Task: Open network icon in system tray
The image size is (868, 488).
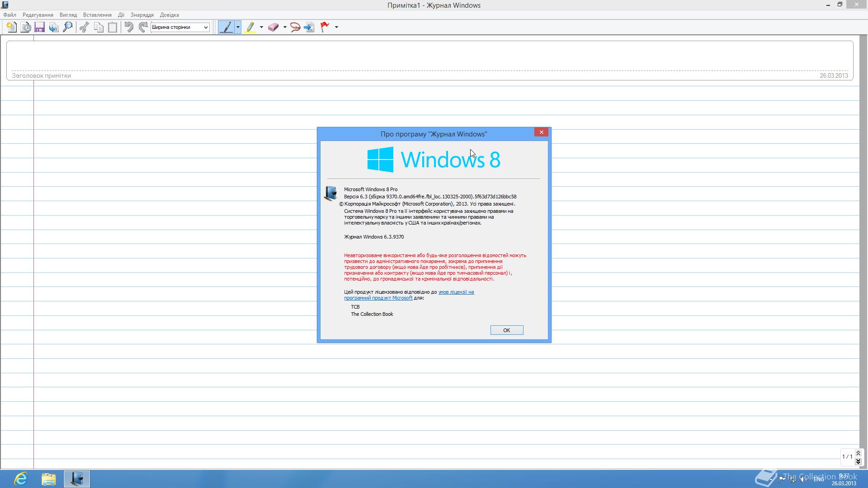Action: click(x=793, y=479)
